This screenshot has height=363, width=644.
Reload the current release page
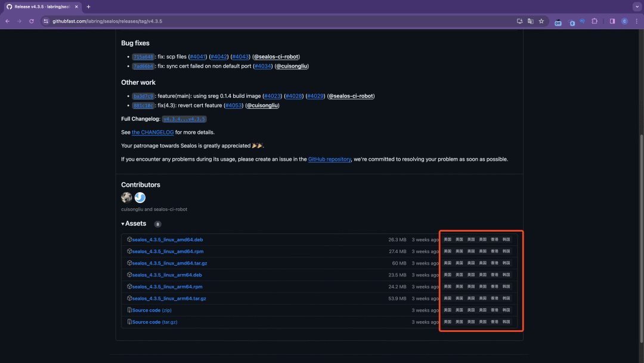(31, 21)
